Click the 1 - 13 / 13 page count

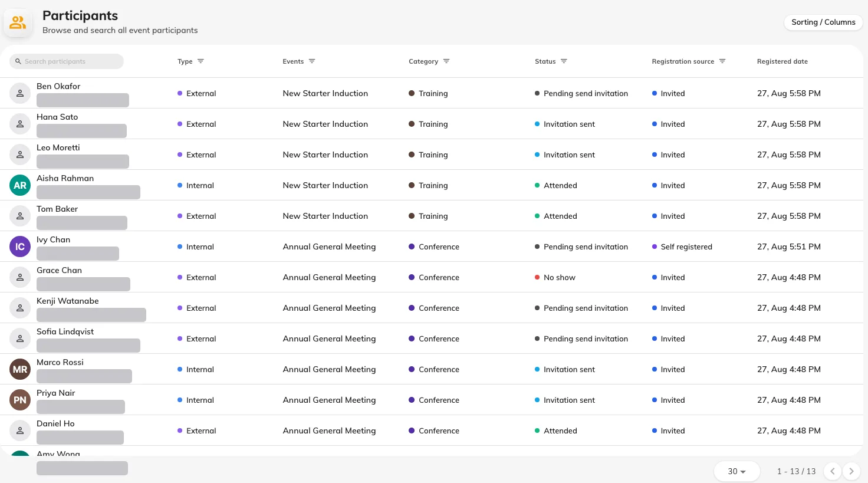tap(796, 471)
